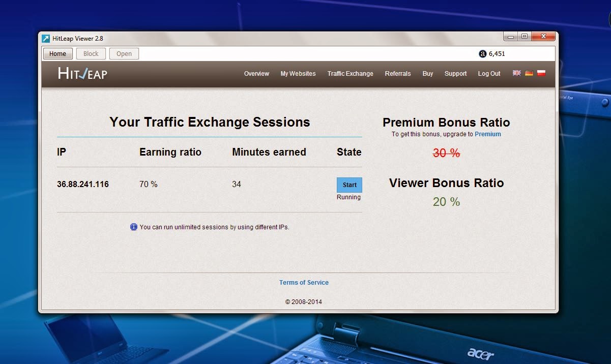
Task: Click the Home toolbar button
Action: (57, 54)
